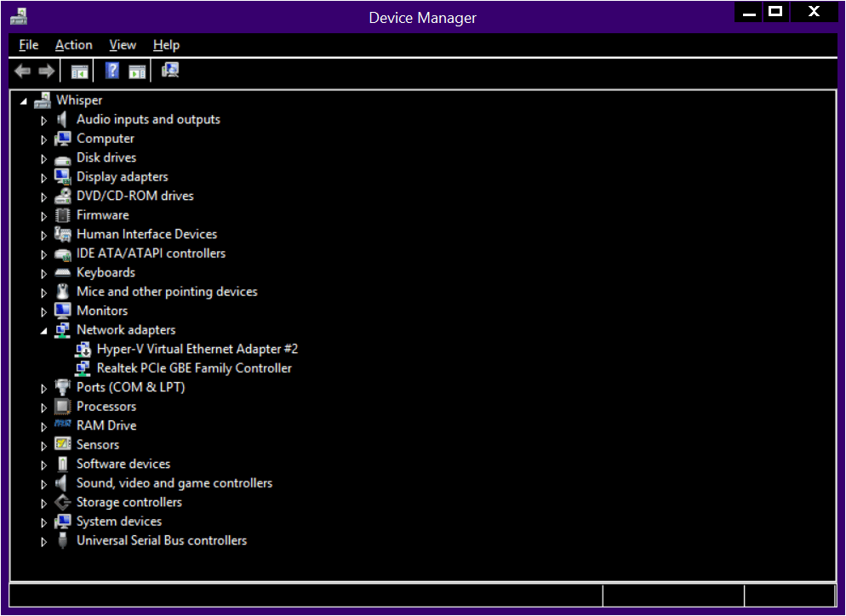Click the Sensors category icon
The width and height of the screenshot is (846, 616).
62,445
